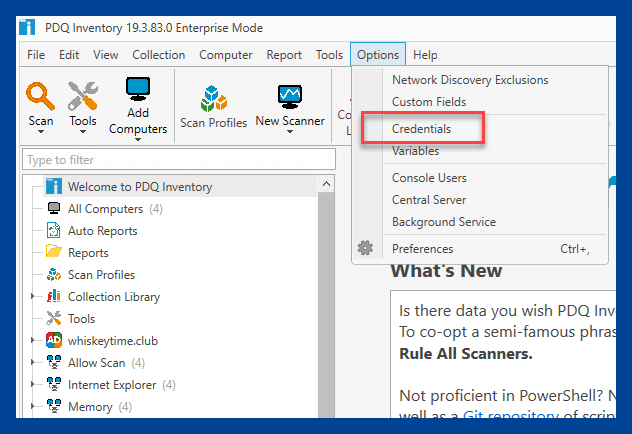Click the Internet Explorer collection icon
Viewport: 632px width, 434px height.
click(x=54, y=384)
